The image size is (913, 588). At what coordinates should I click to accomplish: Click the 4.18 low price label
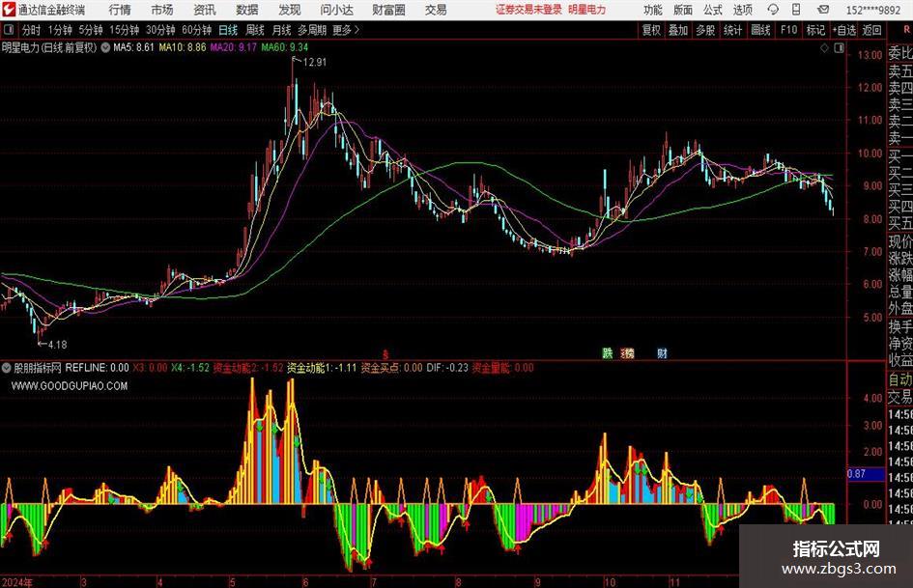(x=58, y=345)
